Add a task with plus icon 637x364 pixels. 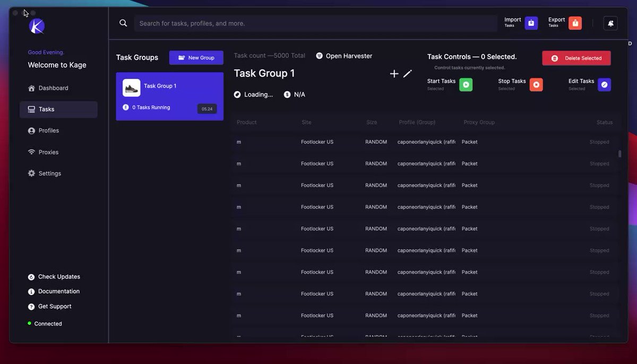coord(394,74)
